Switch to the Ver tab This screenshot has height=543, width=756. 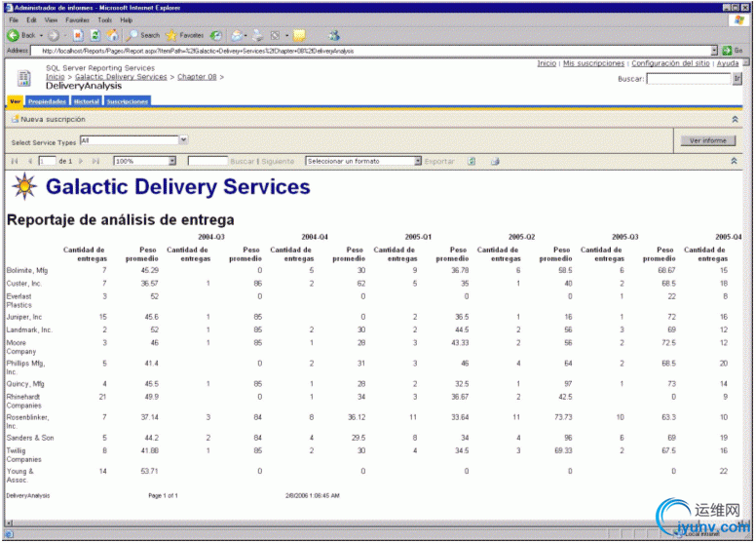[15, 101]
